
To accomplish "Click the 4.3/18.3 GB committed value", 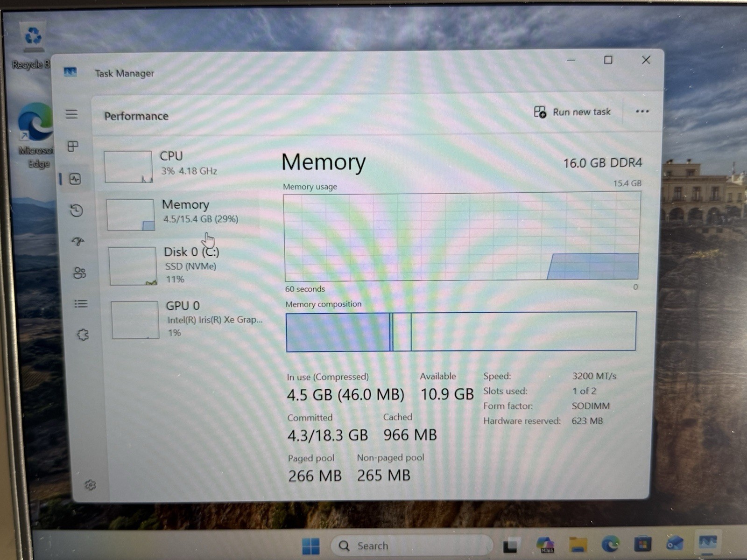I will pos(328,435).
